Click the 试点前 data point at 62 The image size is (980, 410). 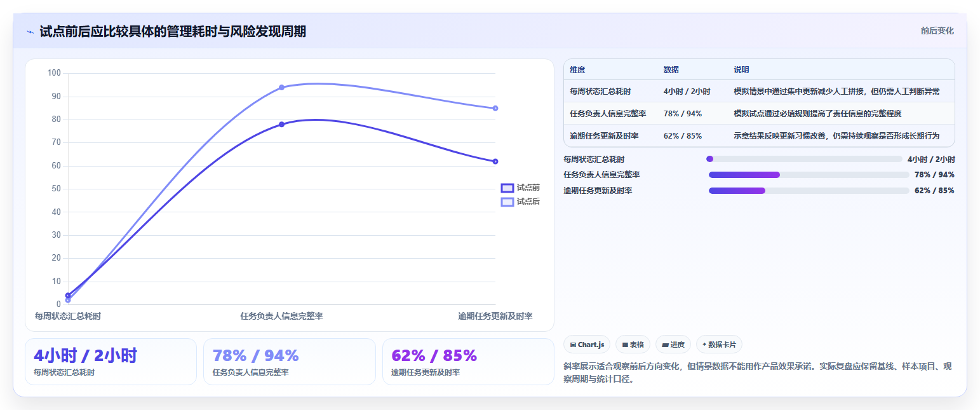coord(495,161)
